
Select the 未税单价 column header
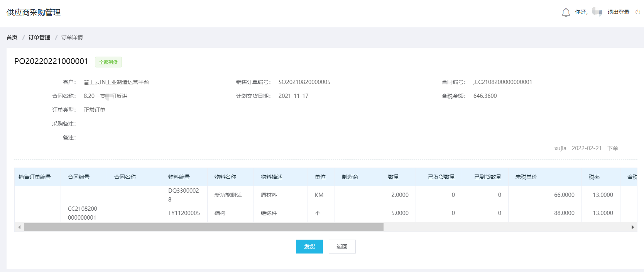(x=526, y=177)
